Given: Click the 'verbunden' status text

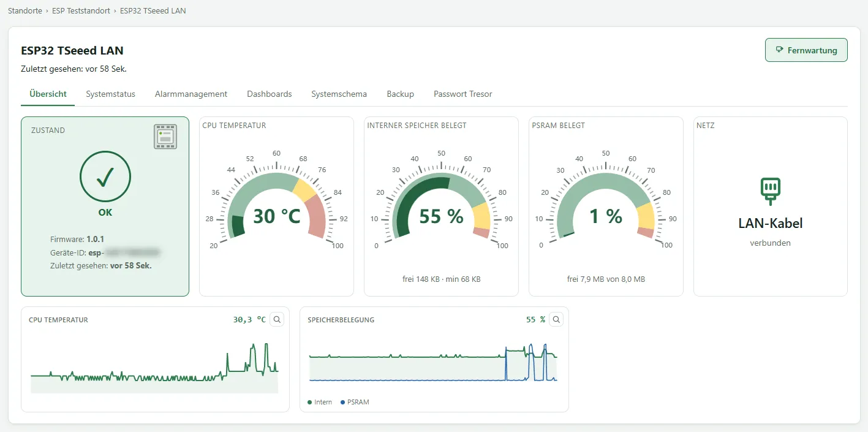Looking at the screenshot, I should coord(771,243).
